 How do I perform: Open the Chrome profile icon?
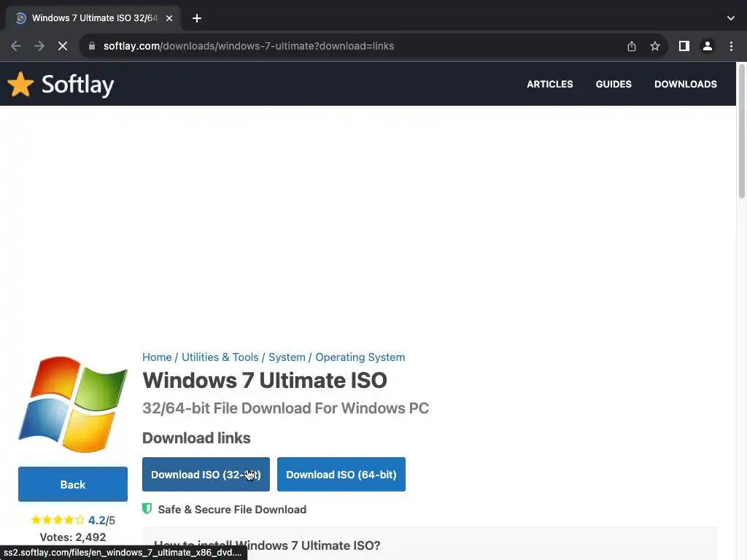click(x=708, y=46)
